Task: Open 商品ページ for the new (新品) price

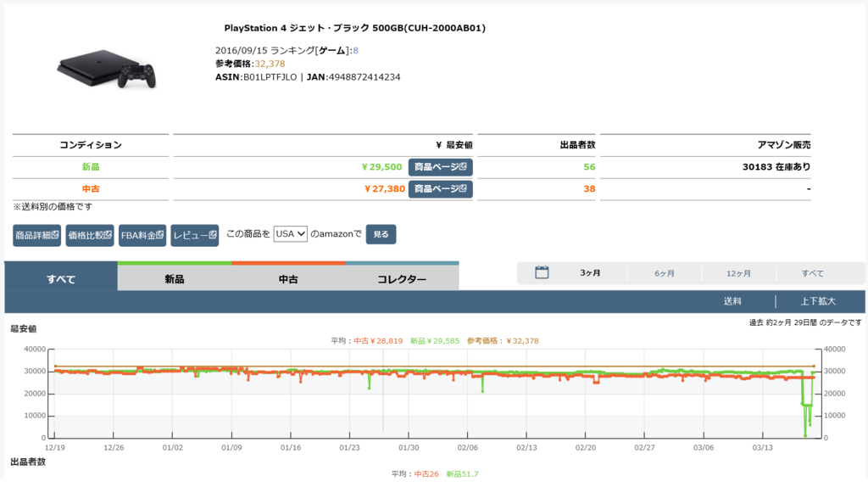Action: pyautogui.click(x=440, y=167)
